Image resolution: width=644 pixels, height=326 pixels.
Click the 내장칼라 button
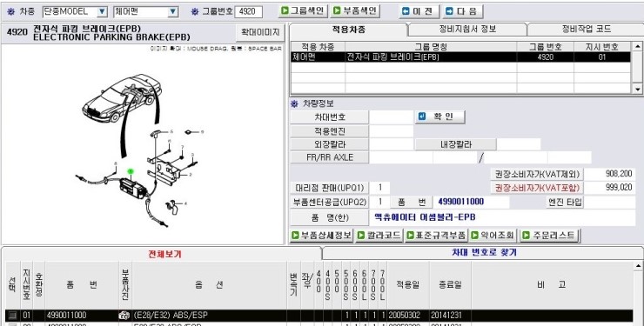456,144
